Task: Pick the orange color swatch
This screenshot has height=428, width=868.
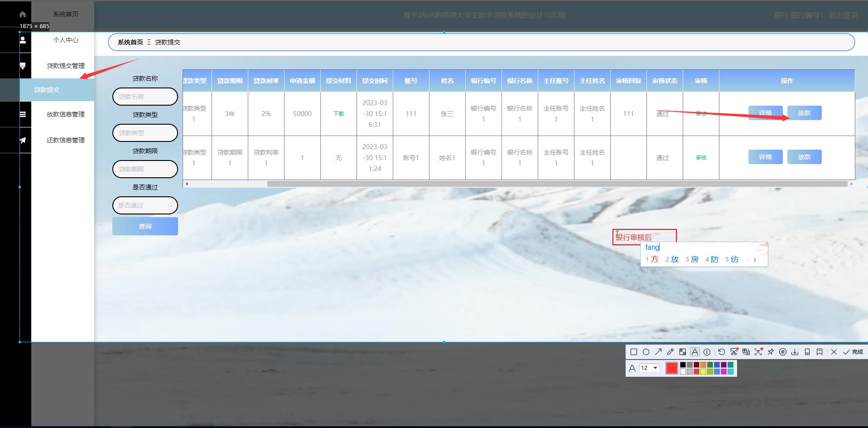Action: (x=703, y=365)
